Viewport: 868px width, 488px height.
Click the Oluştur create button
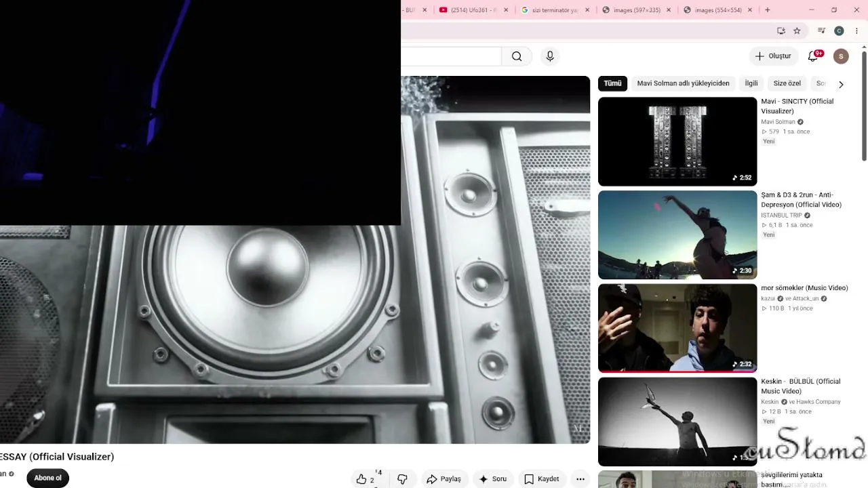pos(773,56)
